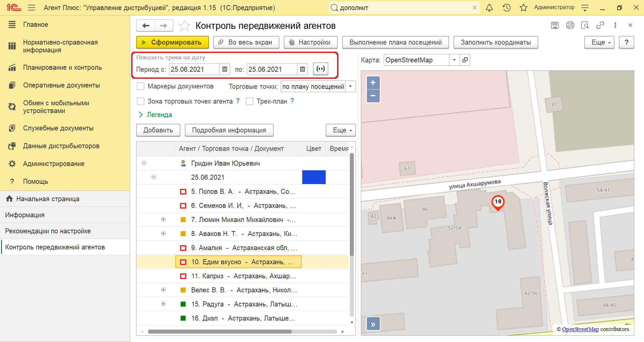Toggle Трек-план checkbox
The width and height of the screenshot is (644, 342).
(x=249, y=101)
